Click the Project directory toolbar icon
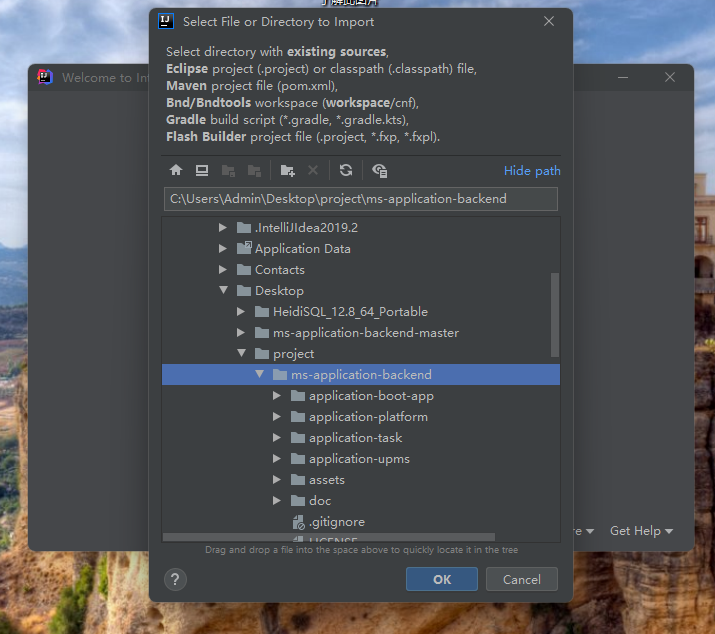Screen dimensions: 715x634 228,171
